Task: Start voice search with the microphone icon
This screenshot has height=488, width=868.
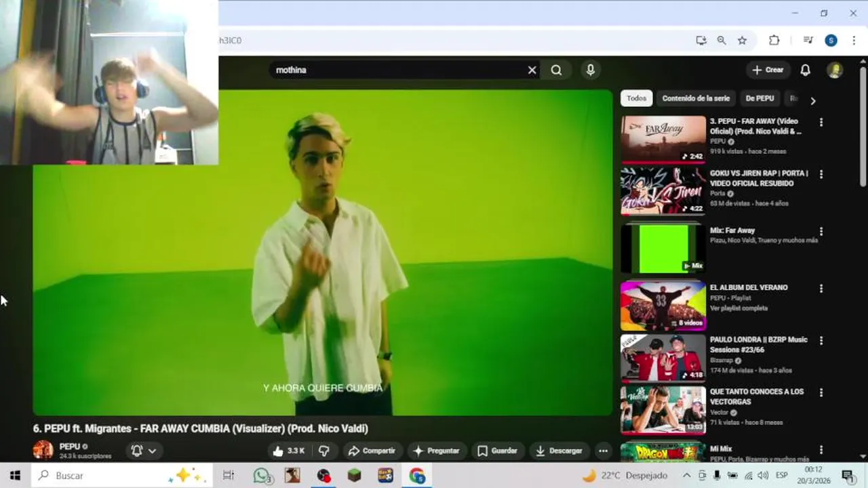Action: tap(591, 70)
